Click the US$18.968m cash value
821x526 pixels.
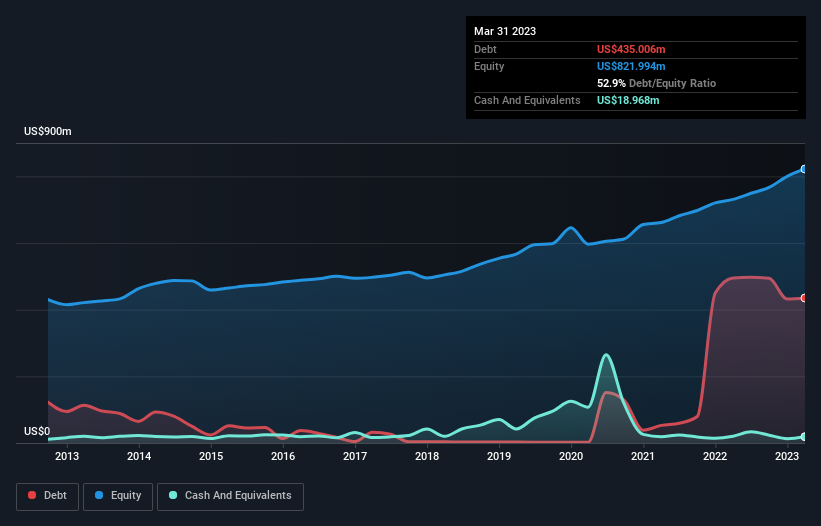tap(628, 100)
